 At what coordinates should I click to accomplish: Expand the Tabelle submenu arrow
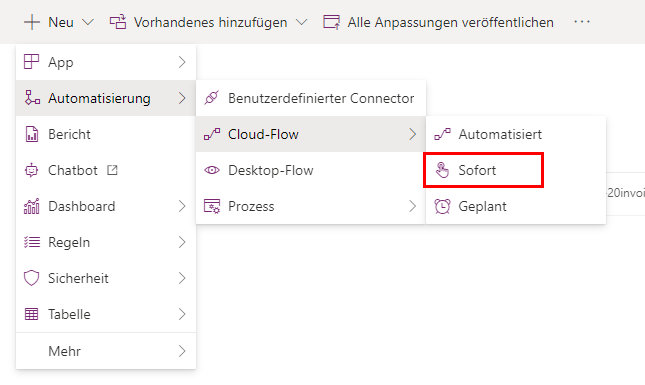click(182, 314)
